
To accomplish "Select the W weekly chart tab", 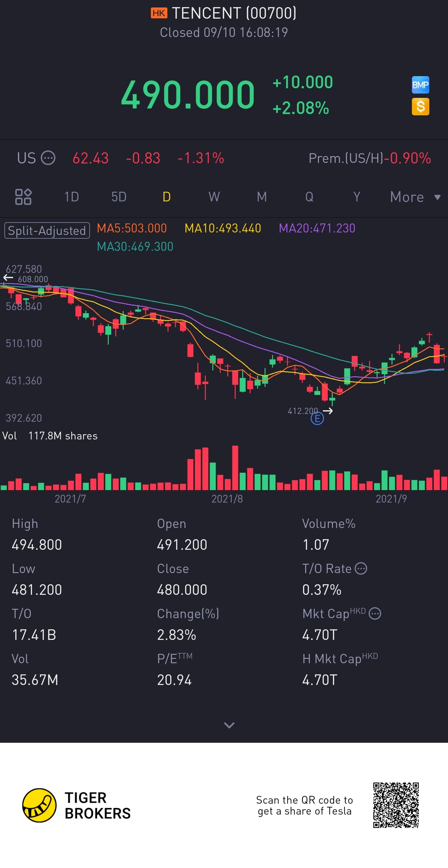I will [x=214, y=197].
